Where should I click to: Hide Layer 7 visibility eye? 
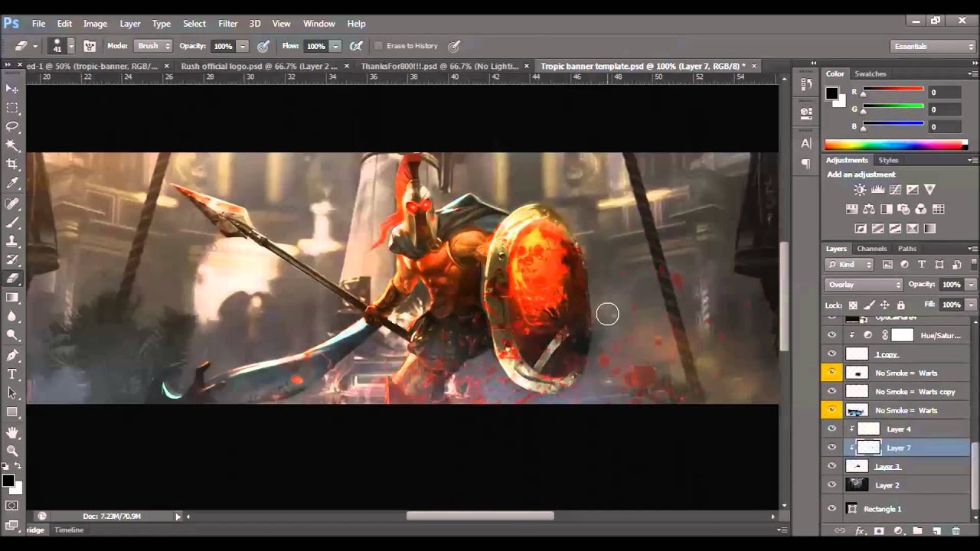(831, 448)
